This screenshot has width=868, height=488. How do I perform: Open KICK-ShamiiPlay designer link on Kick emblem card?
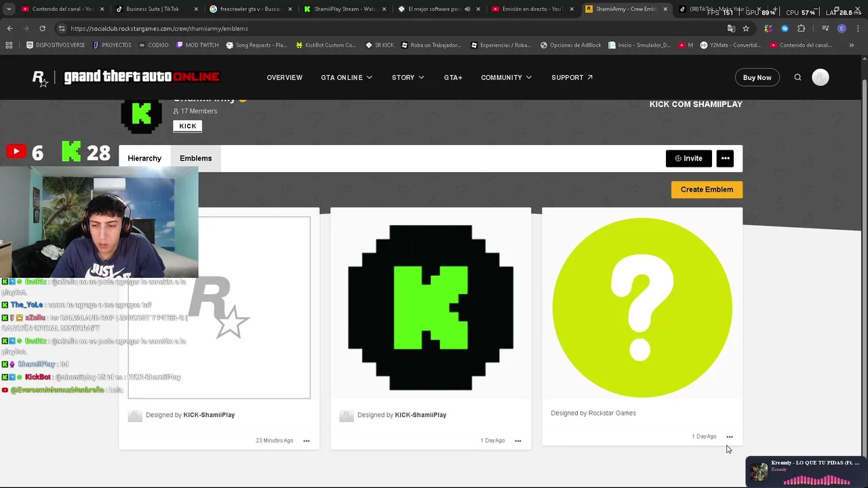pyautogui.click(x=420, y=415)
